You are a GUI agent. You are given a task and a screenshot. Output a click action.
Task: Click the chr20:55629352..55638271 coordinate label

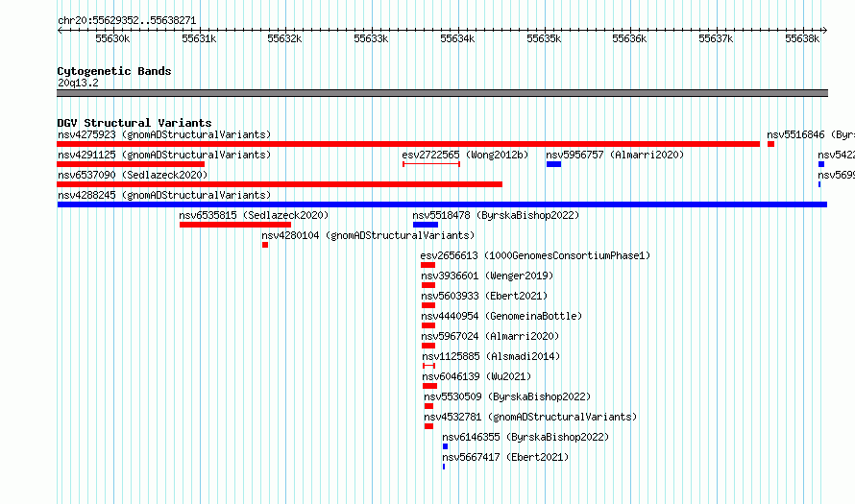(x=127, y=20)
